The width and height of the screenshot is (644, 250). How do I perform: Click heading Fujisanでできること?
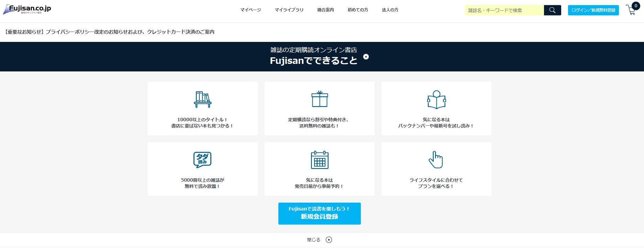pyautogui.click(x=313, y=61)
